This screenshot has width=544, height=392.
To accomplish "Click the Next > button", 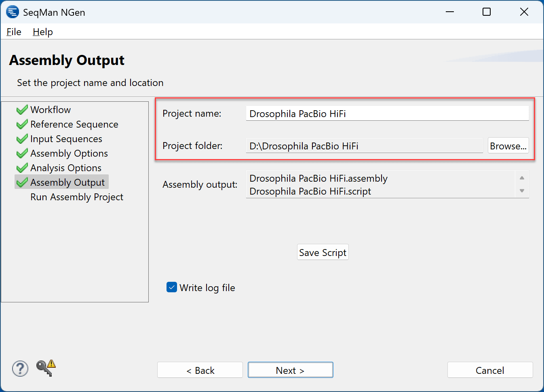I will [x=291, y=370].
